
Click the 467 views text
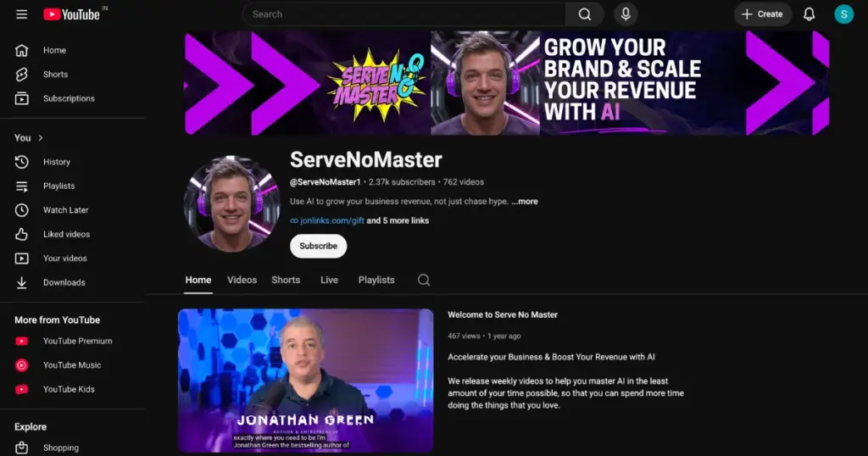464,336
